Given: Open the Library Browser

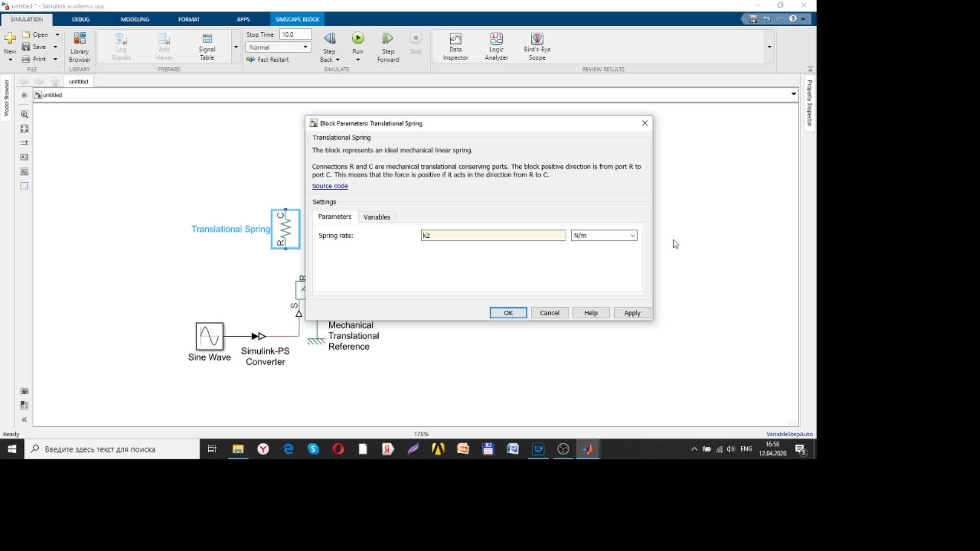Looking at the screenshot, I should pyautogui.click(x=80, y=47).
